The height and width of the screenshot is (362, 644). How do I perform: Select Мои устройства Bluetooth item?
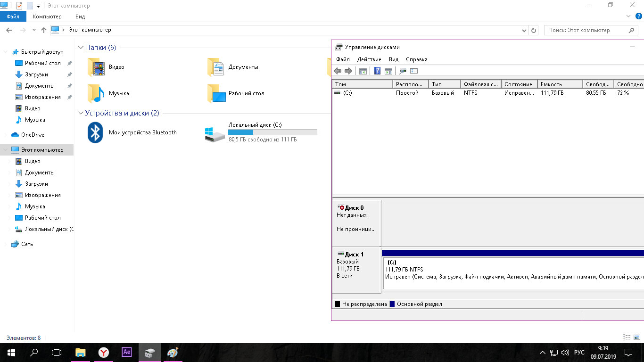click(x=132, y=132)
